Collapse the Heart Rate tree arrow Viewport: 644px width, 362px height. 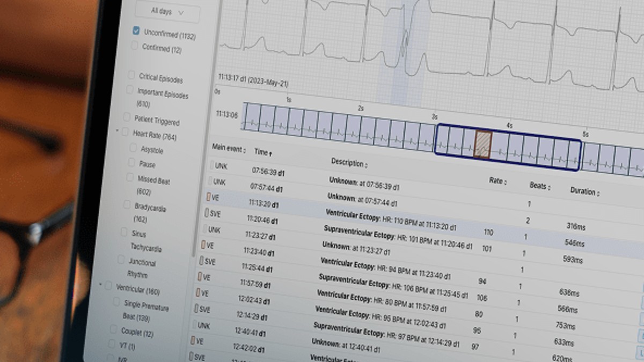tap(118, 131)
